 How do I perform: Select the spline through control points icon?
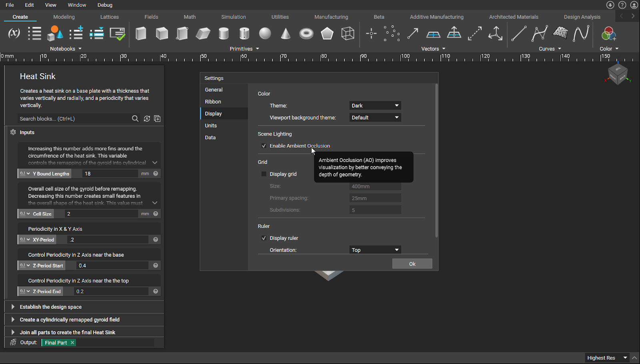point(540,34)
